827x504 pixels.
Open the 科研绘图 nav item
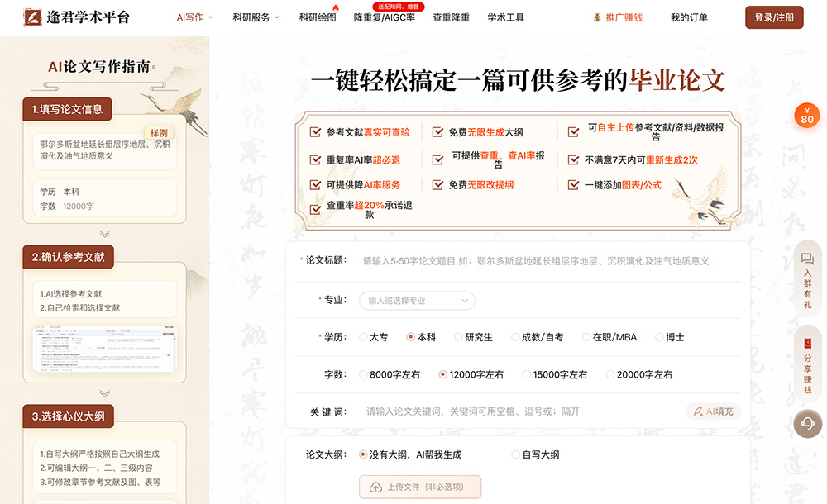pos(318,17)
